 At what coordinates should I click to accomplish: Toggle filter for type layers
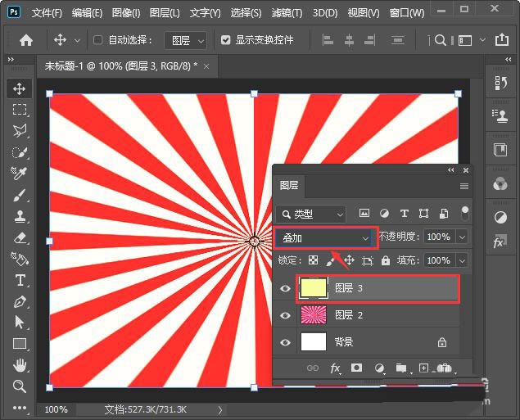[x=404, y=213]
